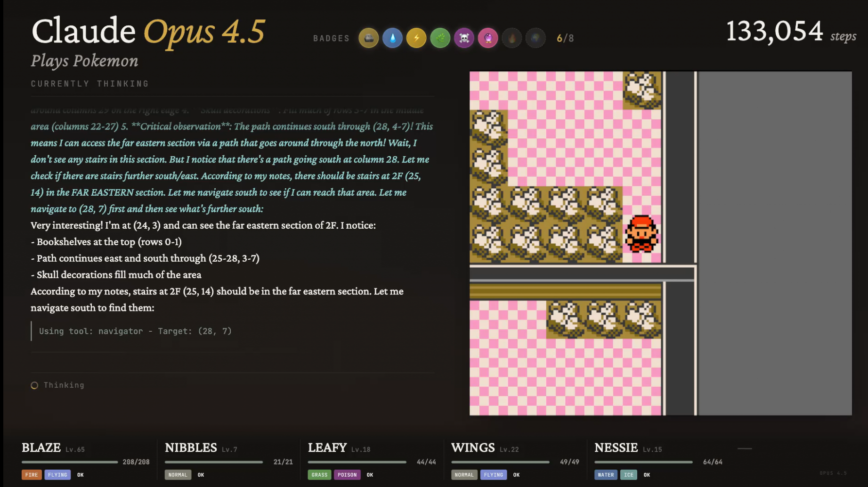Click the dimmed eighth Earth badge

535,38
